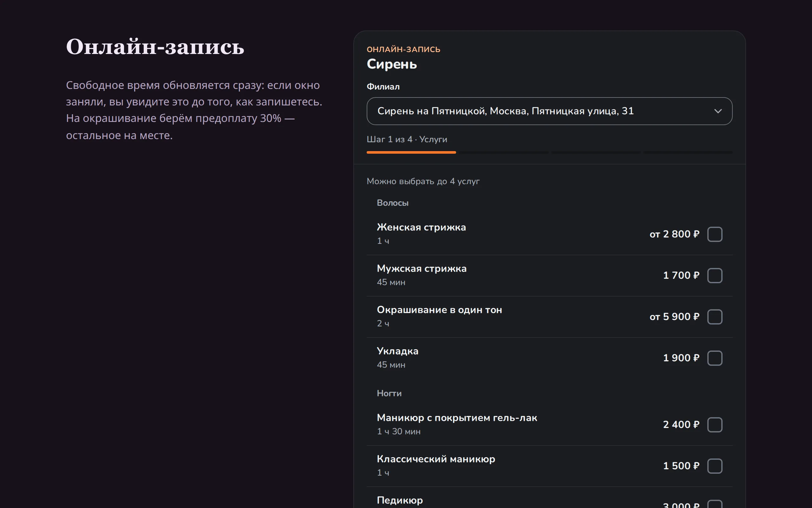812x508 pixels.
Task: Click the price 2 400 ₽
Action: (681, 425)
